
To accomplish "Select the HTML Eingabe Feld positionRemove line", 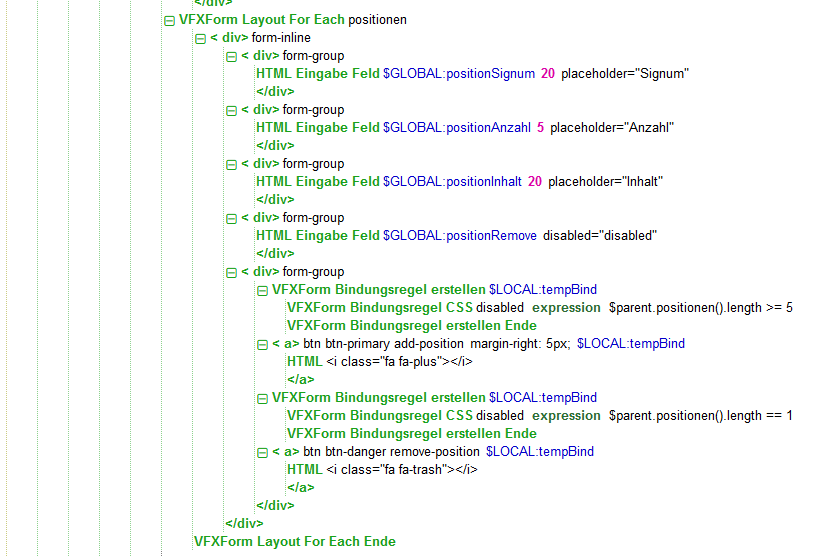I will (455, 236).
